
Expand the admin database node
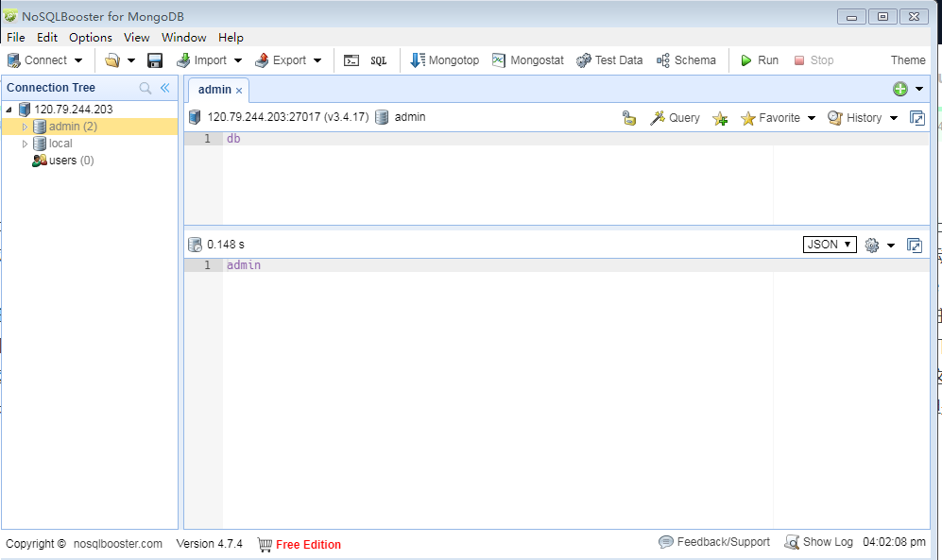coord(25,127)
